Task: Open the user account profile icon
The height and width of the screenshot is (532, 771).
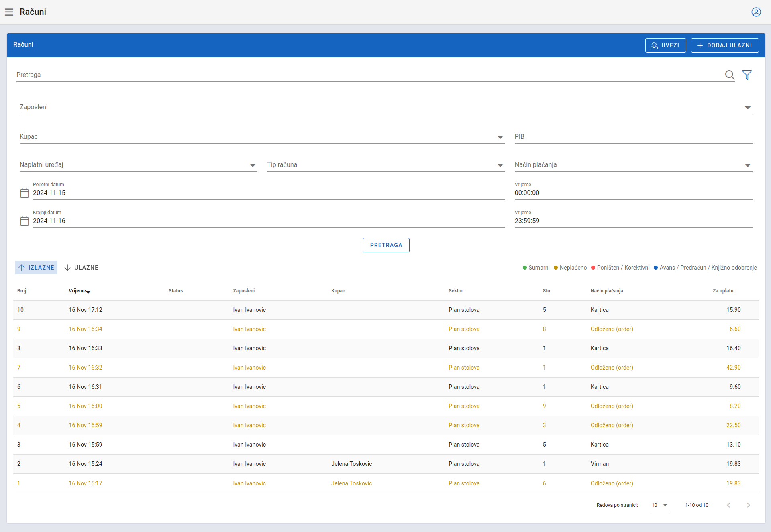Action: click(756, 12)
